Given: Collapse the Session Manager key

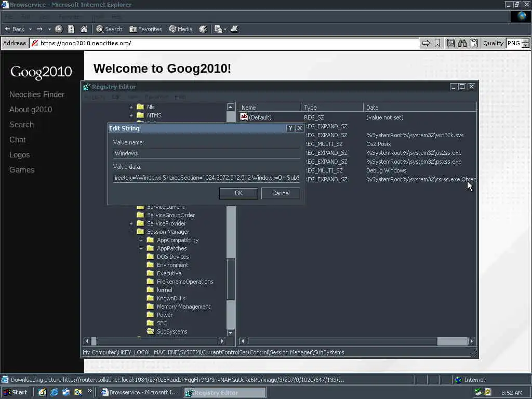Looking at the screenshot, I should coord(131,232).
